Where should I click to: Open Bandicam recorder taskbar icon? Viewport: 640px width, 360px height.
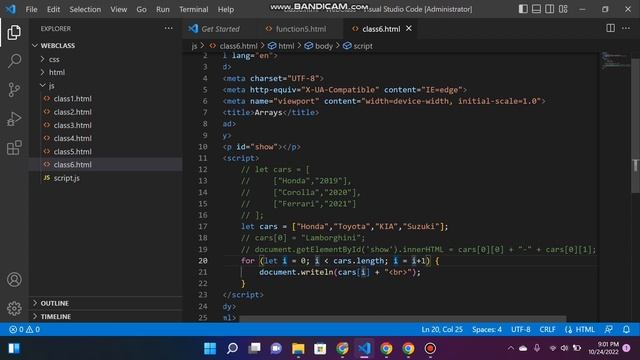point(430,349)
